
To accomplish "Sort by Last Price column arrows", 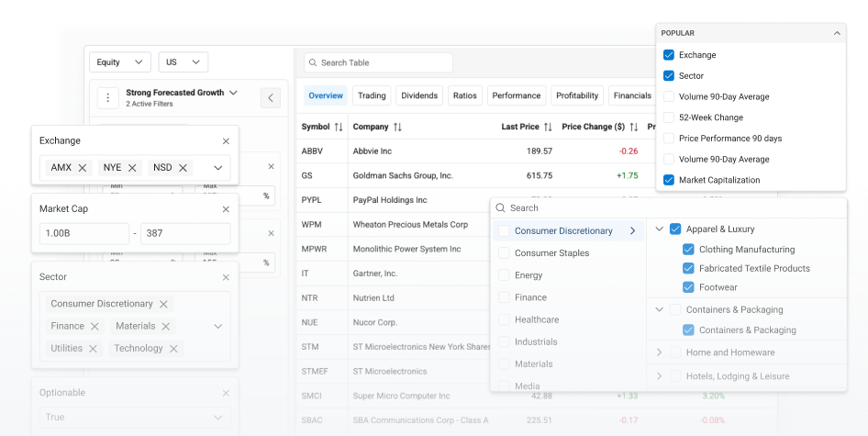I will pos(548,127).
